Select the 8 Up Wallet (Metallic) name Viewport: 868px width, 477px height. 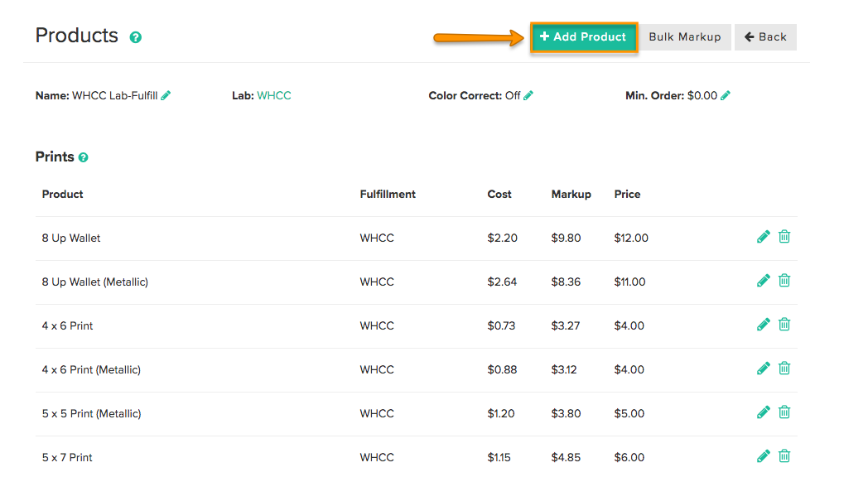(94, 282)
